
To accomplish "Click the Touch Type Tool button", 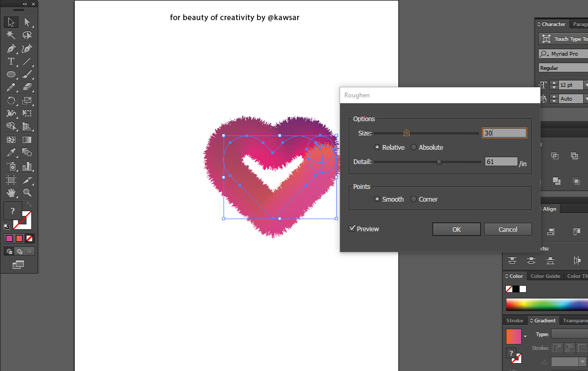I will [563, 39].
